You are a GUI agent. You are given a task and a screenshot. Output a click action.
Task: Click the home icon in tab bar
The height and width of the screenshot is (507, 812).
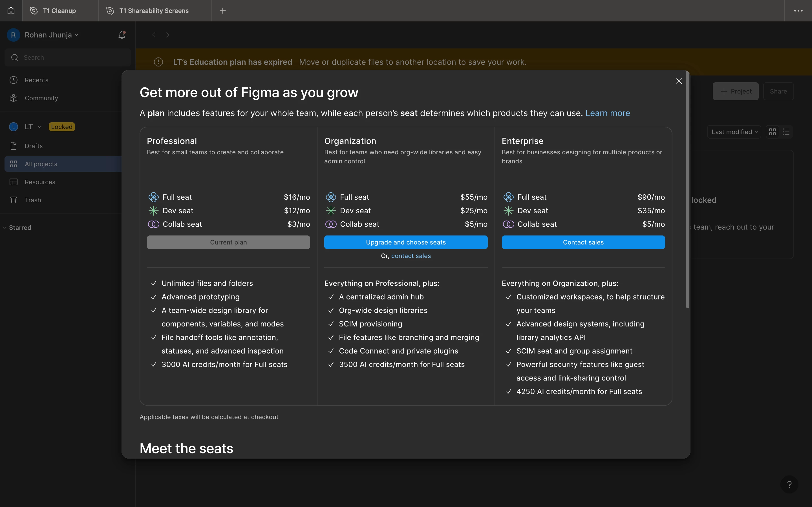[11, 10]
